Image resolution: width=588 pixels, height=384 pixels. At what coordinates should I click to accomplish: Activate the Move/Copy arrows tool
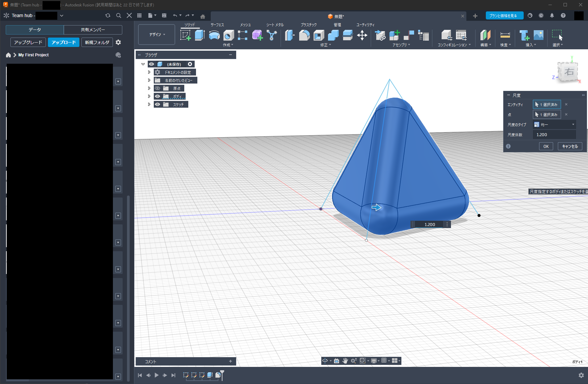[362, 35]
